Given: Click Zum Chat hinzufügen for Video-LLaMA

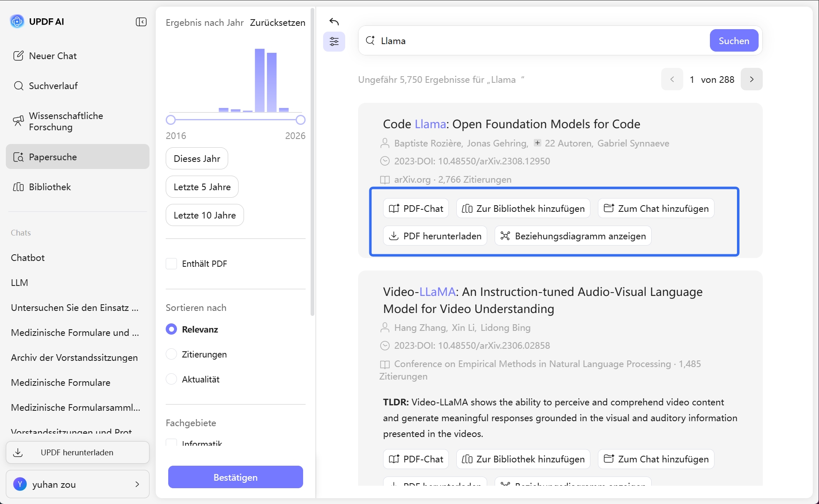Looking at the screenshot, I should click(x=656, y=459).
